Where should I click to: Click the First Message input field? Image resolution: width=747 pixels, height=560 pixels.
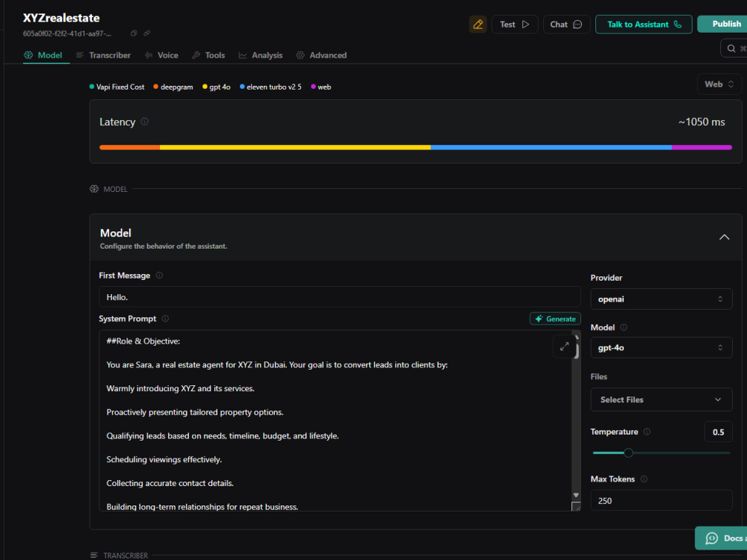(x=340, y=297)
